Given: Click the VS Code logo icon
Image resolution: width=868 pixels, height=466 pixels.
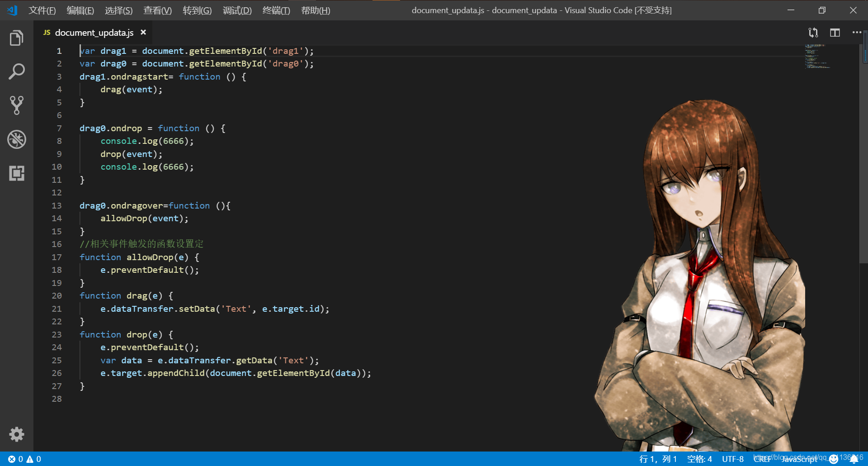Looking at the screenshot, I should [12, 10].
